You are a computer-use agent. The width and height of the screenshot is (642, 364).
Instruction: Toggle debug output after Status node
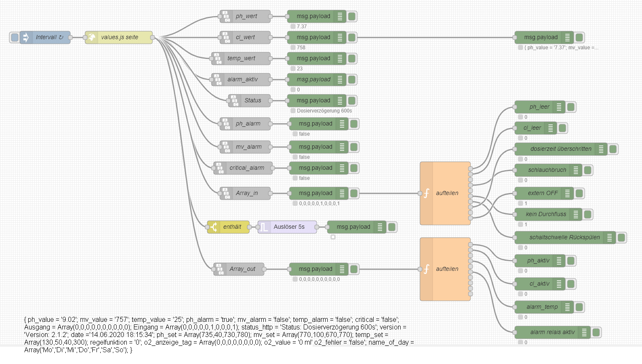coord(352,101)
